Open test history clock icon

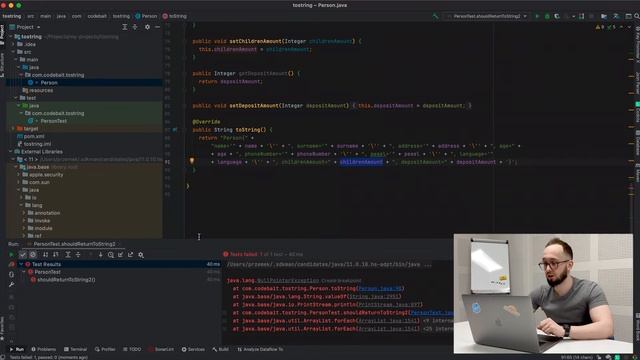111,255
